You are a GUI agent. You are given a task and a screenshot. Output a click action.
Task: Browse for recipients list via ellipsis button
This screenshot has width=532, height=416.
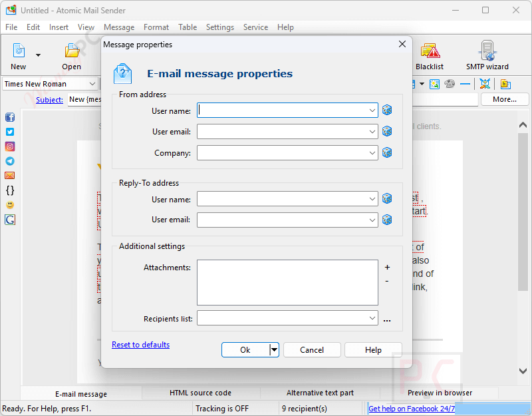pyautogui.click(x=387, y=319)
